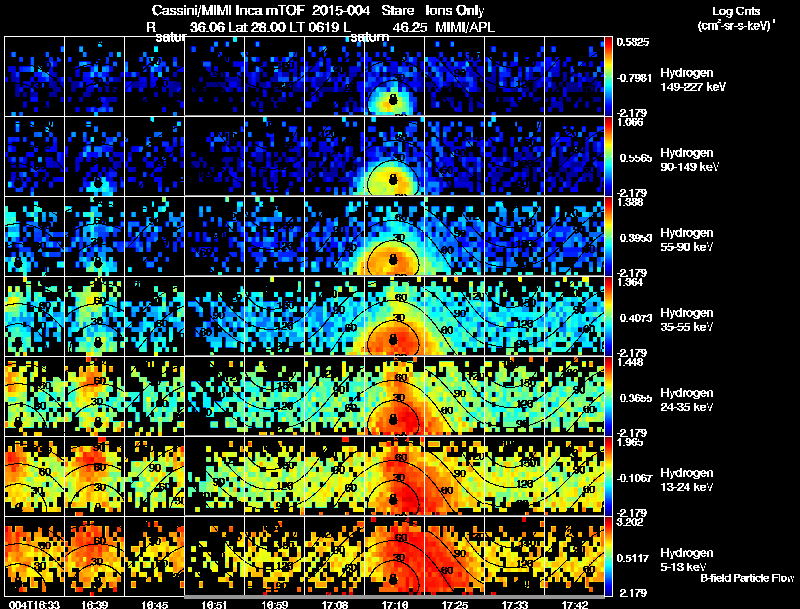Click the colorbar midpoint value '-0.7981'
Screen dimensions: 800x609
point(634,78)
